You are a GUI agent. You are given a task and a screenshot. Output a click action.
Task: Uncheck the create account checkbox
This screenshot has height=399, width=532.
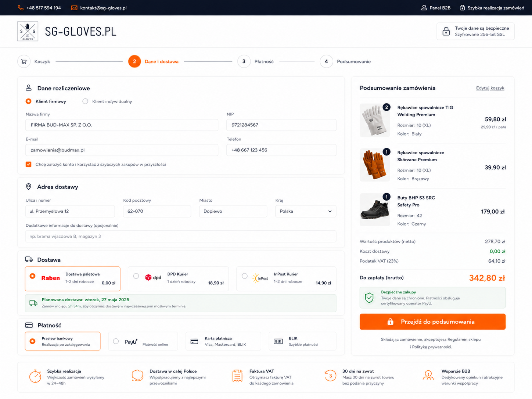pyautogui.click(x=29, y=164)
